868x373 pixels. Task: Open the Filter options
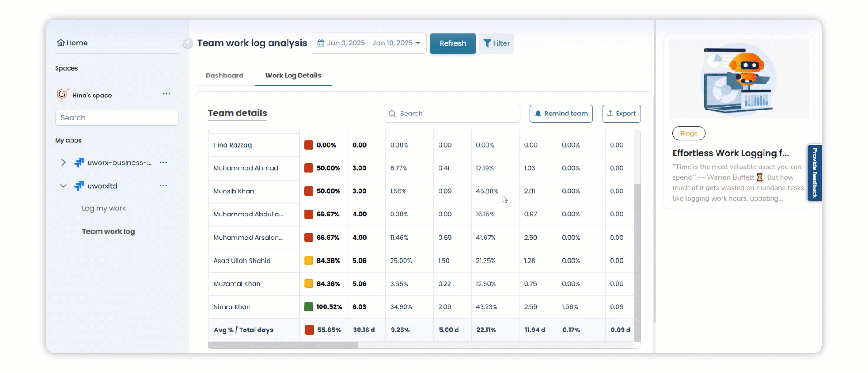point(496,43)
